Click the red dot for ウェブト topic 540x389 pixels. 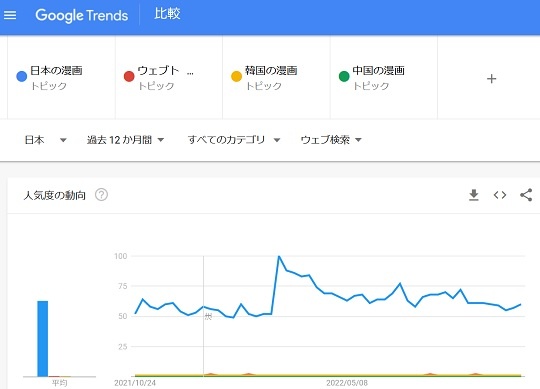[x=129, y=76]
